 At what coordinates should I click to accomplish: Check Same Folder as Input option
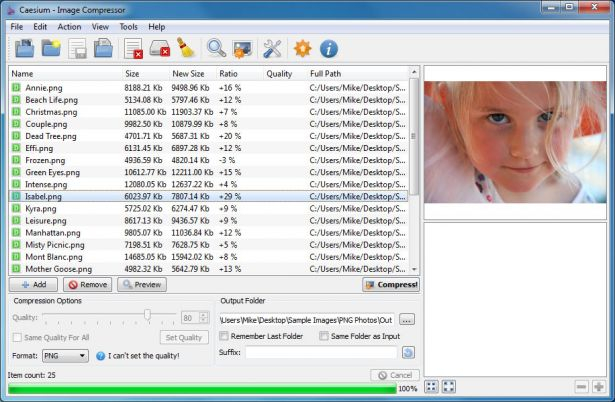click(x=324, y=336)
